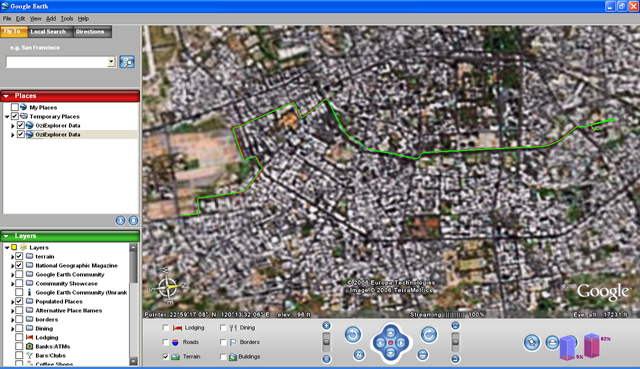
Task: Click the play tour button in Places
Action: click(120, 220)
